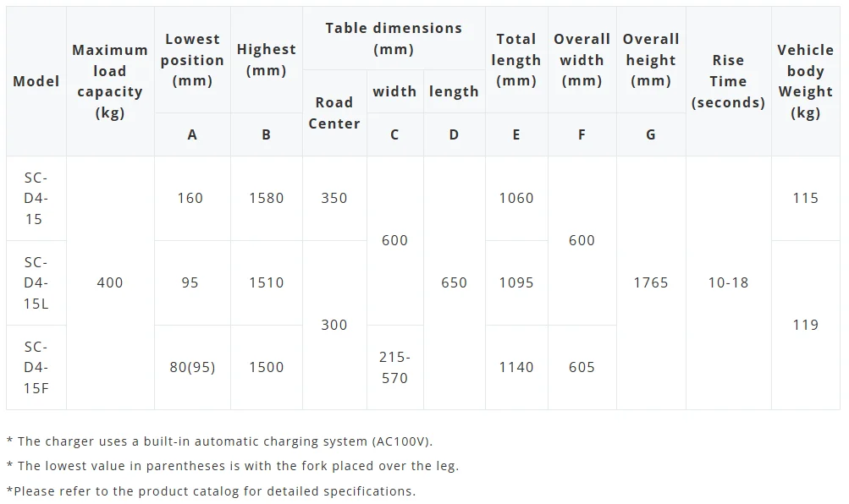Image resolution: width=849 pixels, height=504 pixels.
Task: Click the product catalog footnote line
Action: [211, 491]
